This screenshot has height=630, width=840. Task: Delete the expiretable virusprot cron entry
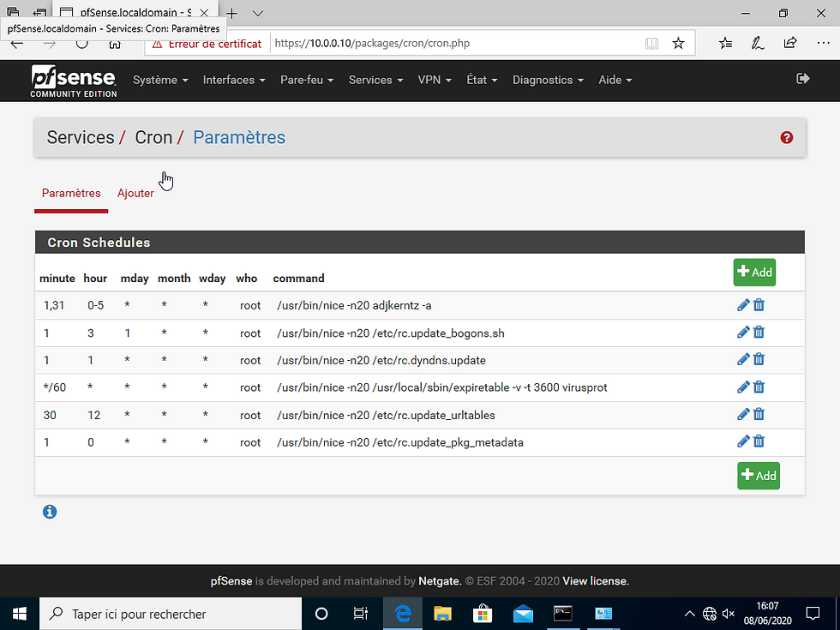759,387
